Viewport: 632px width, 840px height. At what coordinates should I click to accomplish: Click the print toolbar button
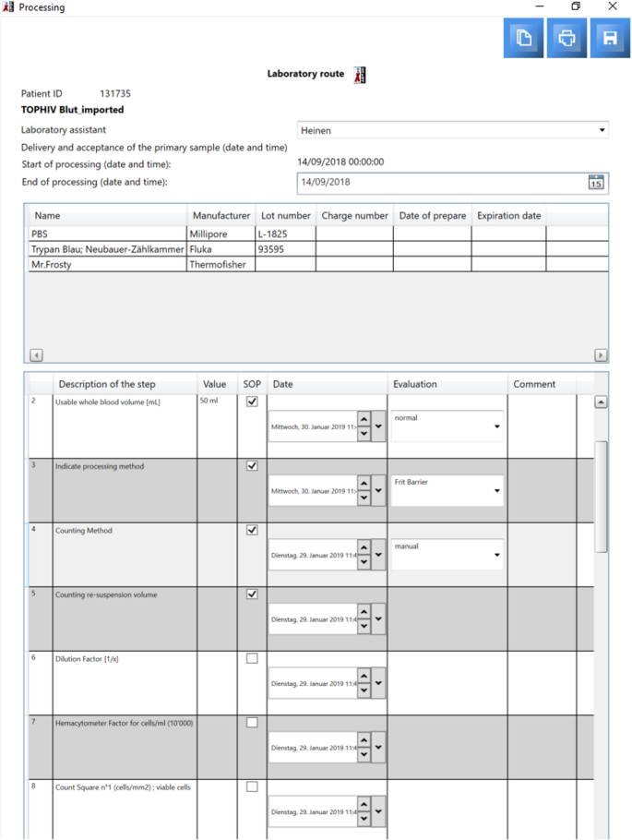566,38
